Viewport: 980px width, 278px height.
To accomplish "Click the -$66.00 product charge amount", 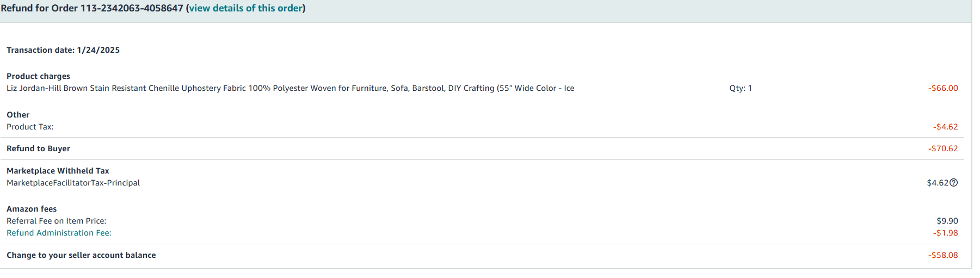I will [x=943, y=88].
